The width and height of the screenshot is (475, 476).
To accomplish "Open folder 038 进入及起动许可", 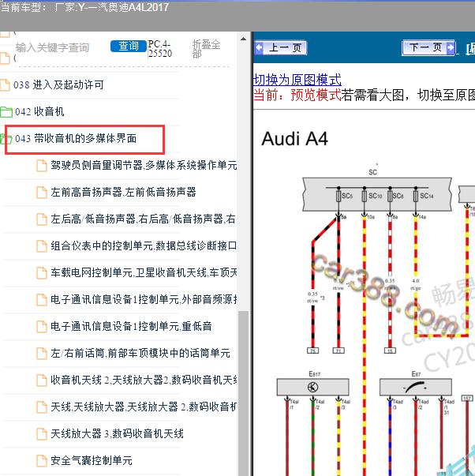I will point(58,84).
